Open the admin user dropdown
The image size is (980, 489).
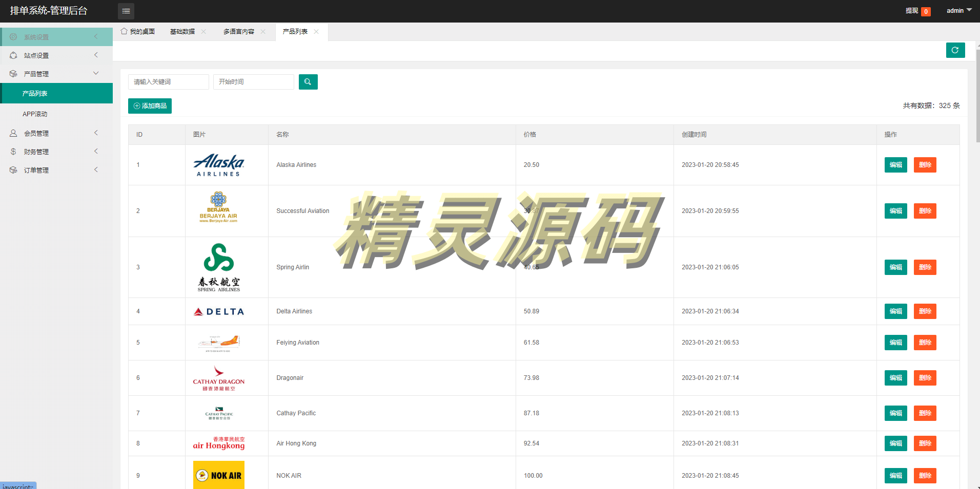point(958,11)
